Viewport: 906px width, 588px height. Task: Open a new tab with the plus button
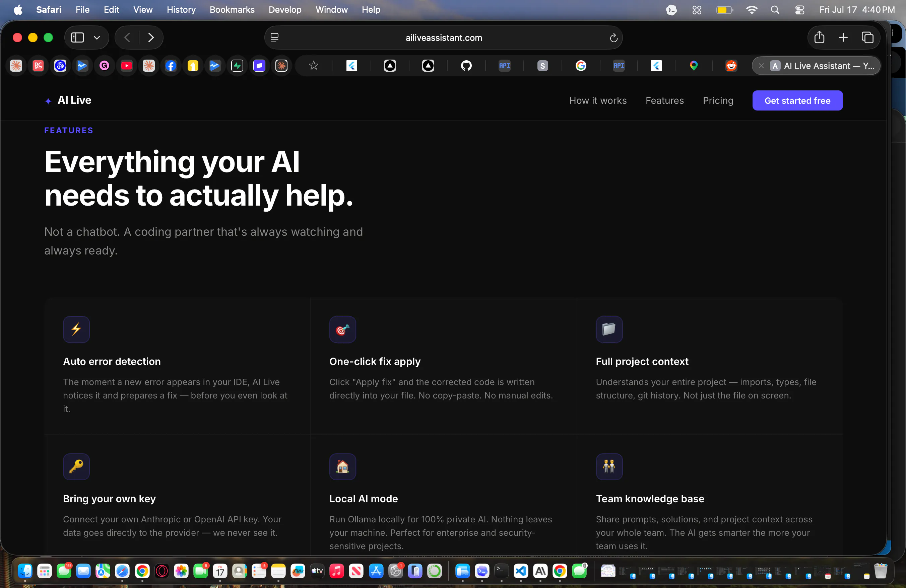click(x=843, y=37)
